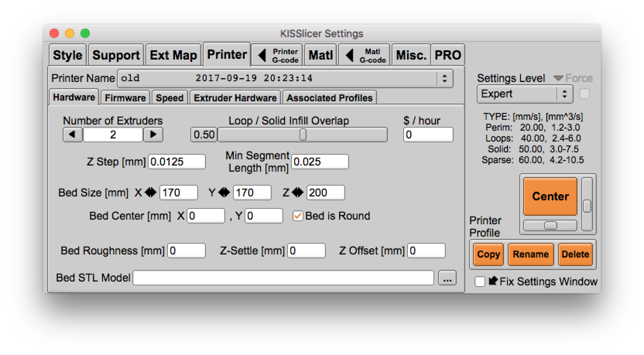Delete the printer profile
Image resolution: width=644 pixels, height=355 pixels.
click(x=575, y=254)
